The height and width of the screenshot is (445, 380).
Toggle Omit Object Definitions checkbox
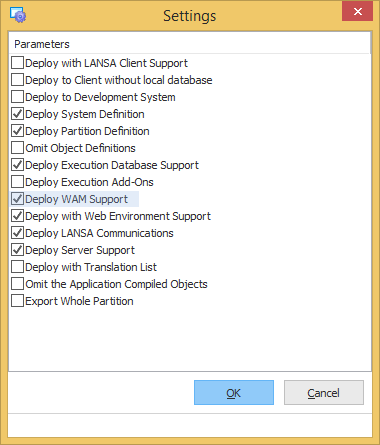coord(17,148)
